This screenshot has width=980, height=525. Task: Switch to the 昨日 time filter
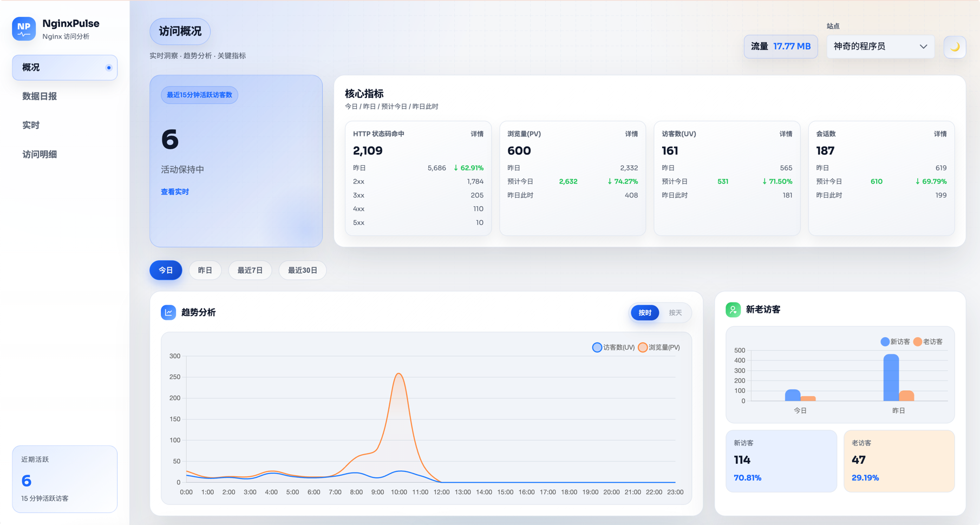205,270
